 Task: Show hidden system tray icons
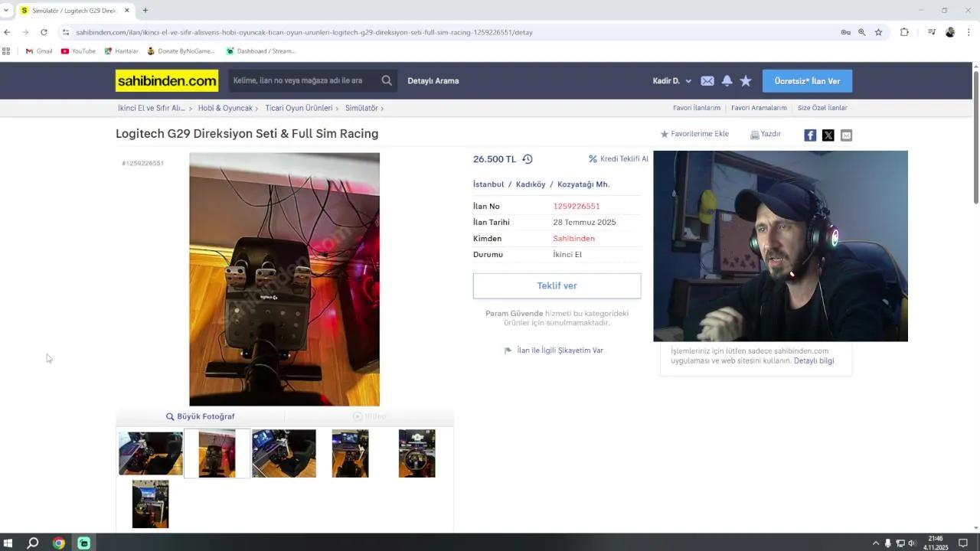click(x=876, y=543)
